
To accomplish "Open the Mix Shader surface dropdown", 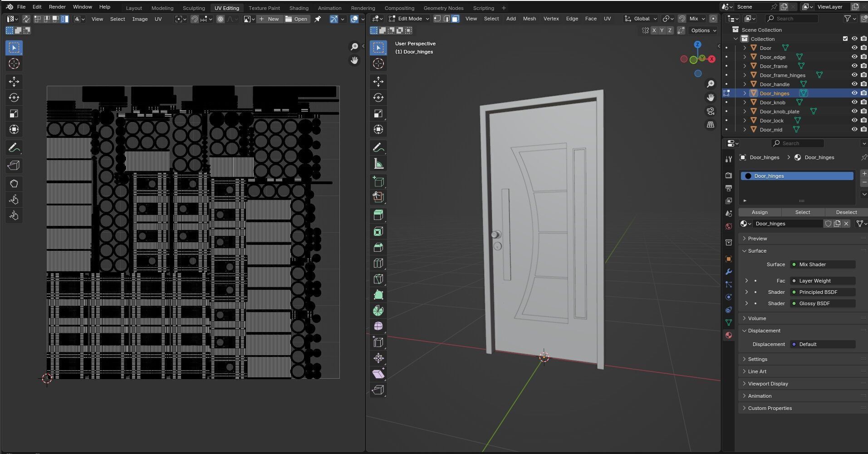I will 823,264.
